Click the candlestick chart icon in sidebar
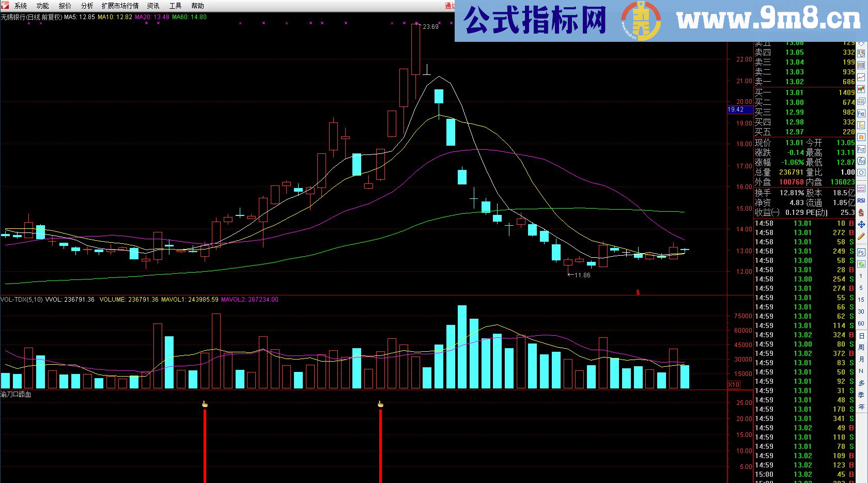Screen dimensions: 868x483 861,89
